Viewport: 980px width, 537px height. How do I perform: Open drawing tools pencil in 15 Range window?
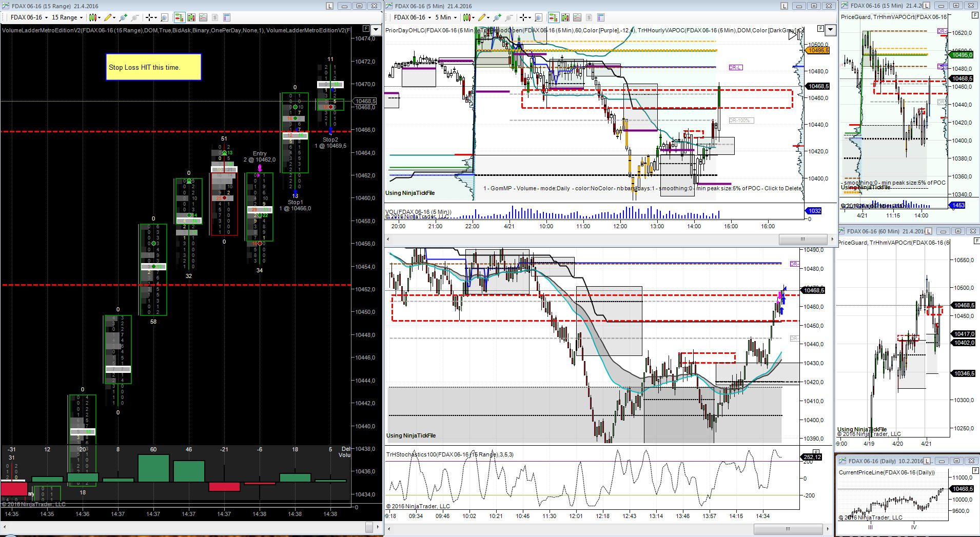pyautogui.click(x=108, y=17)
